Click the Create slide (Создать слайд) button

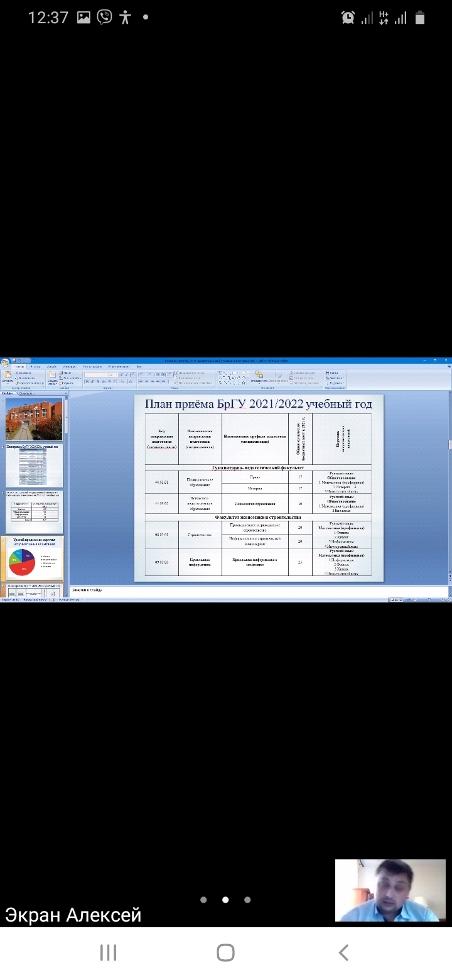pos(52,377)
